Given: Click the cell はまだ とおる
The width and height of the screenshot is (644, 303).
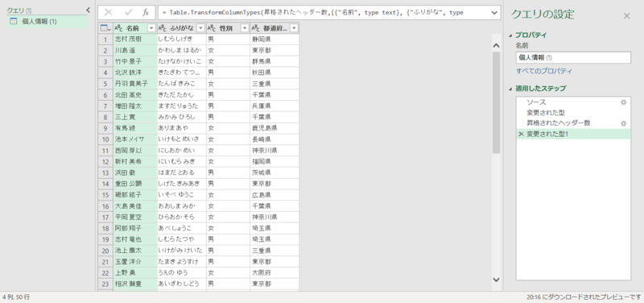Looking at the screenshot, I should pyautogui.click(x=182, y=172).
